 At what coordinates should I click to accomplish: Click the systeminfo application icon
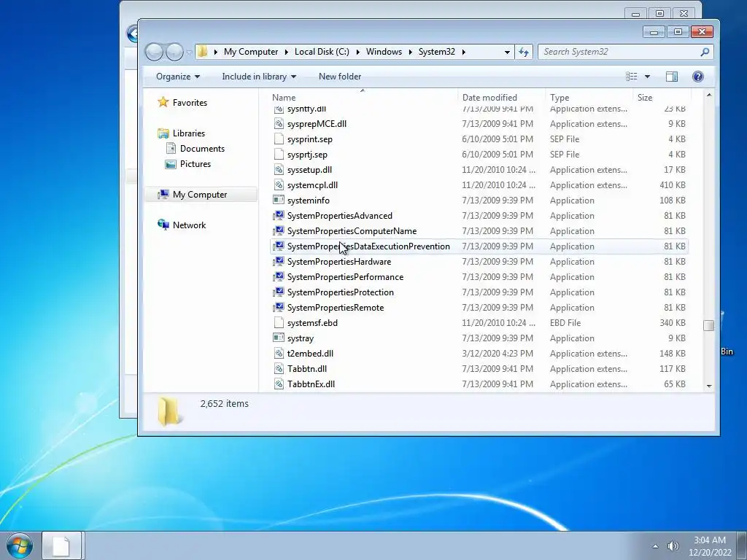[x=279, y=200]
